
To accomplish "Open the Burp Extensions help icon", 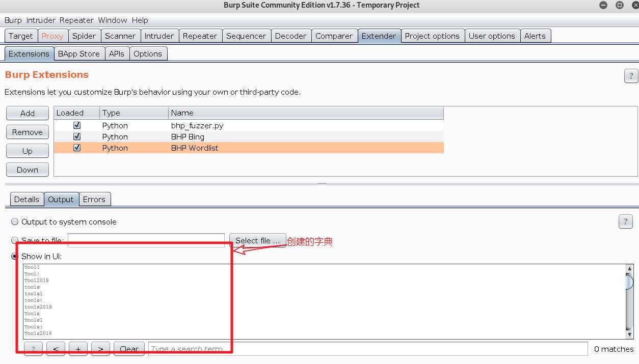I will point(631,76).
